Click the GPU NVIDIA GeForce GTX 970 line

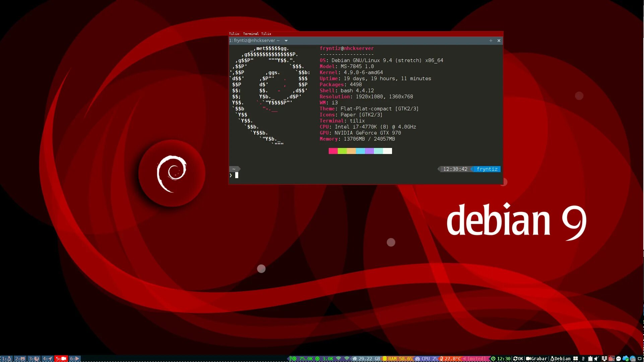click(360, 133)
